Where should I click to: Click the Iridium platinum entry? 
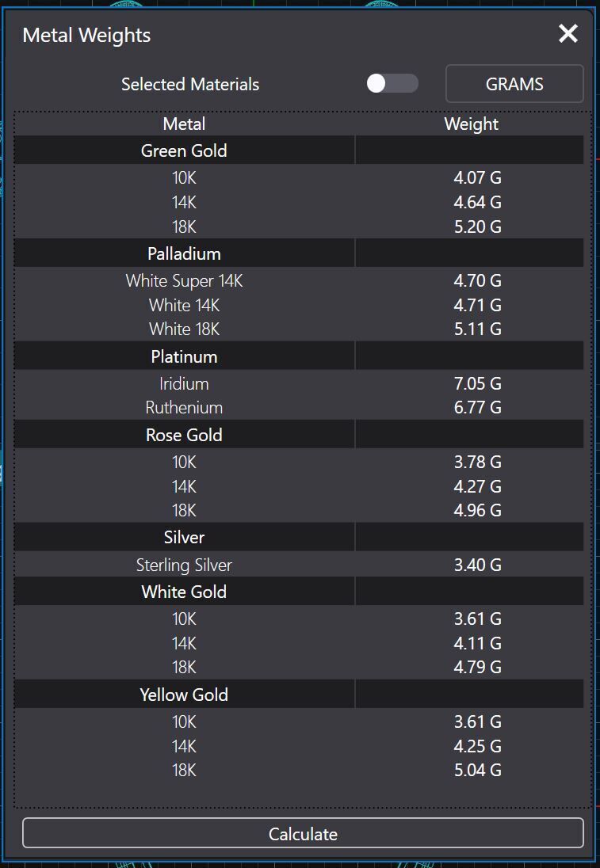[x=184, y=384]
